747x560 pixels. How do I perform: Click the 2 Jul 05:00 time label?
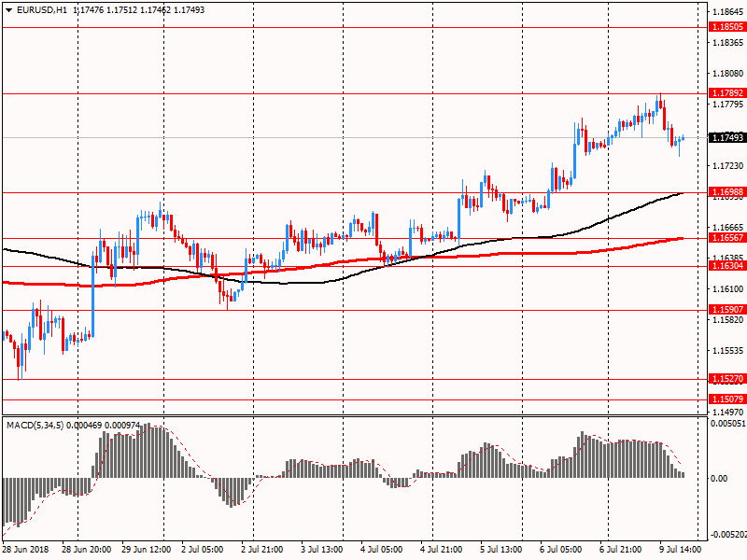click(202, 549)
